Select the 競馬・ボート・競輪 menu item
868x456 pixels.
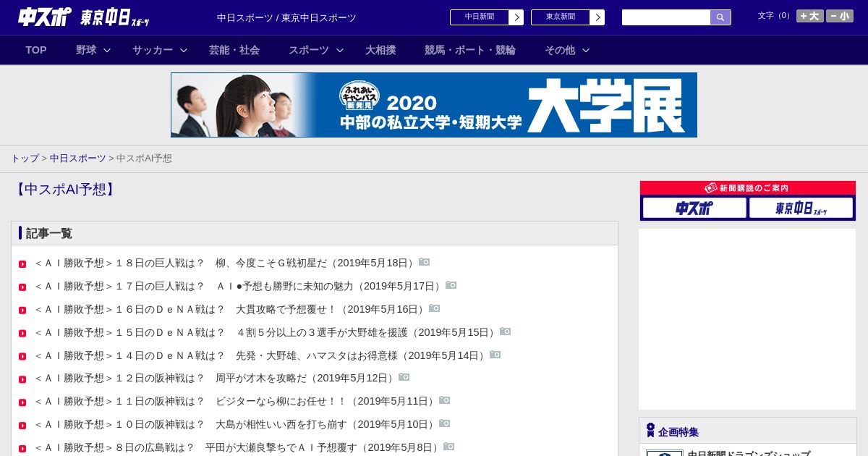[x=470, y=50]
